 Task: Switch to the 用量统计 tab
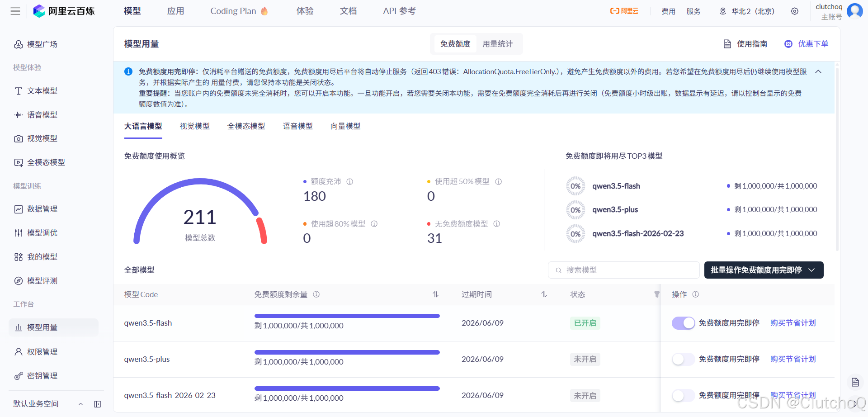[497, 44]
